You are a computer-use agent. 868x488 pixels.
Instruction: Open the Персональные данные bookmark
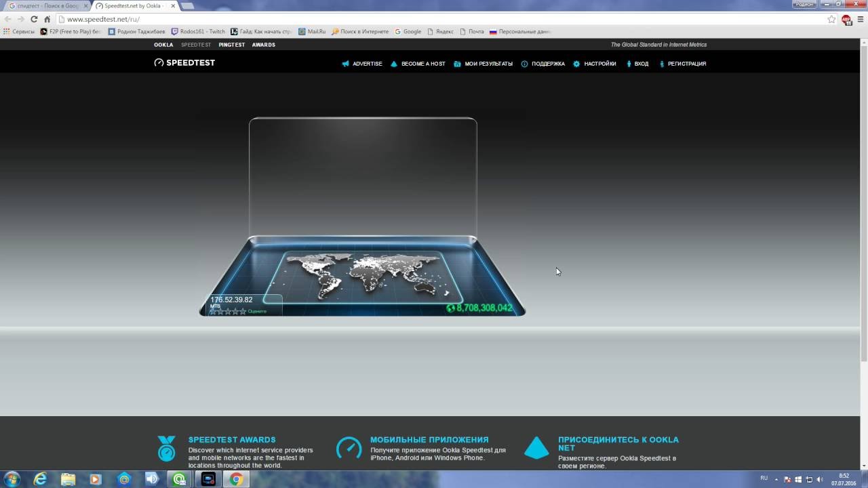point(520,31)
